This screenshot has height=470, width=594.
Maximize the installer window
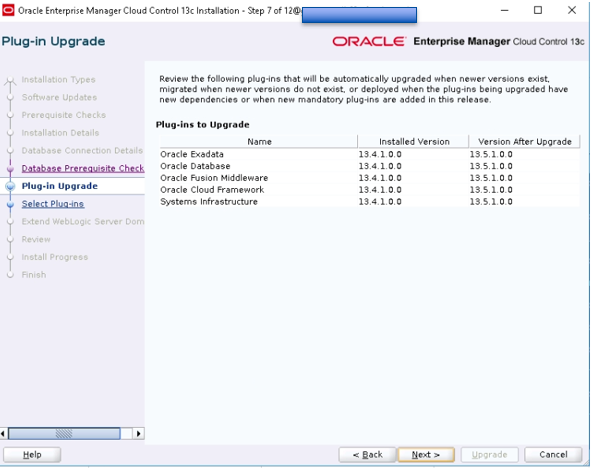(x=538, y=10)
